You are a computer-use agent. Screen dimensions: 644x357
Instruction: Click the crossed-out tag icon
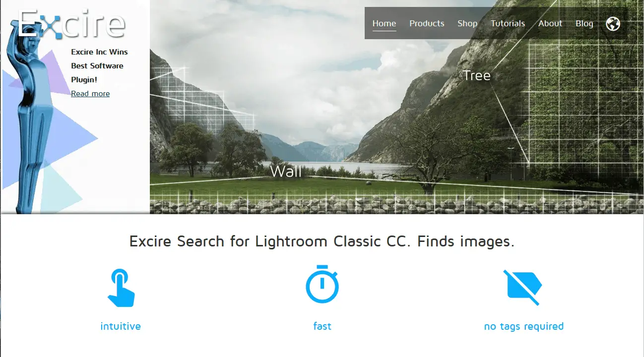click(x=523, y=287)
